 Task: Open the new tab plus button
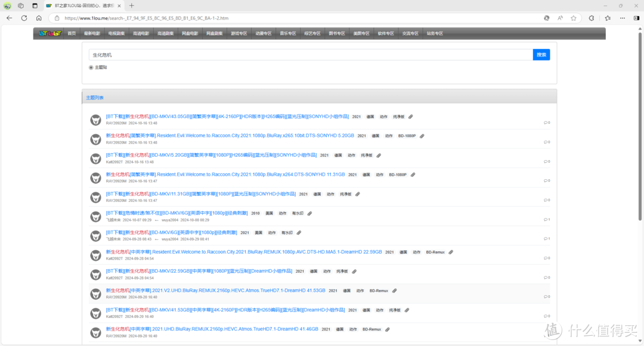132,5
